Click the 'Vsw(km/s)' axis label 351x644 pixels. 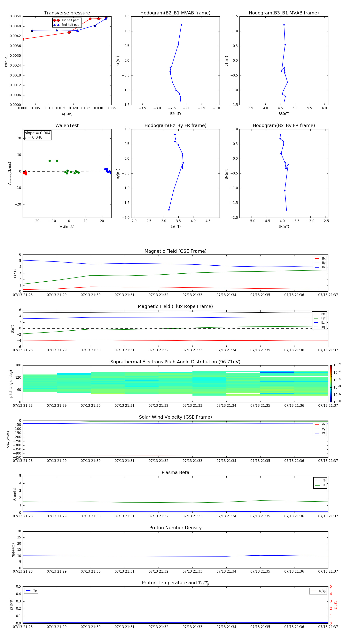coord(8,439)
